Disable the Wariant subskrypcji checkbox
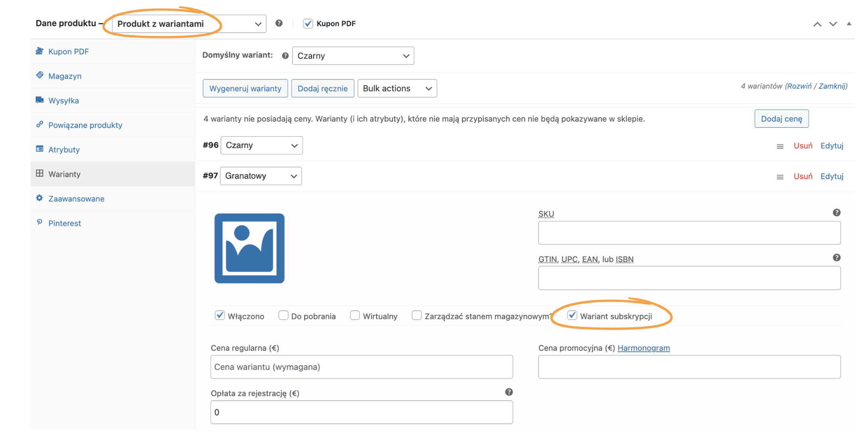The image size is (868, 440). (x=572, y=315)
